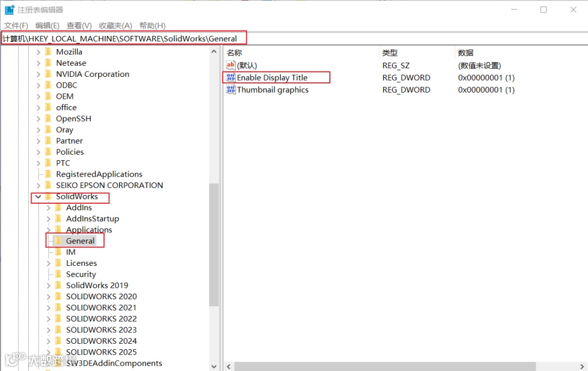Open the 编辑(E) menu

tap(47, 26)
